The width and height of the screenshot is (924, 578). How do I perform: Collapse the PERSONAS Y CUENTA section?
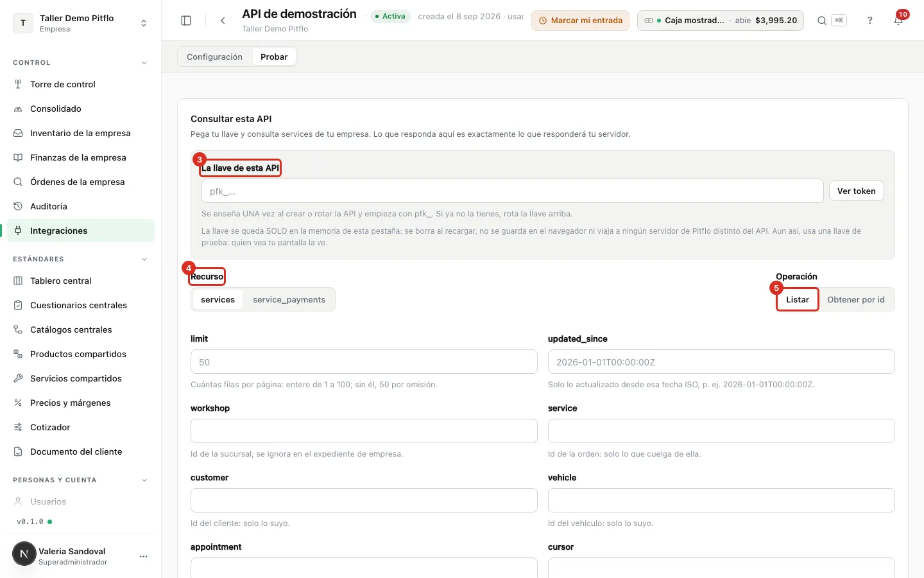point(144,480)
